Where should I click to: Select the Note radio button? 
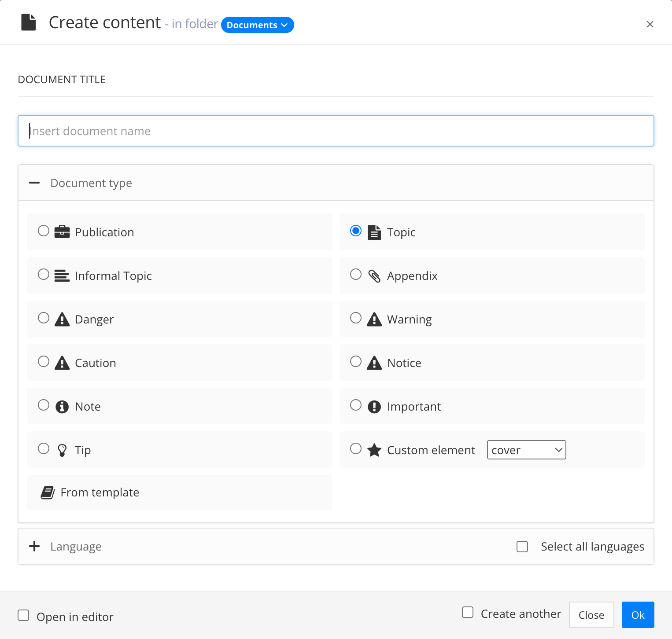point(44,404)
